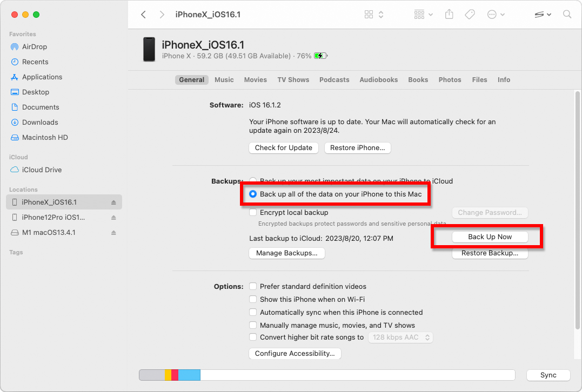Click Restore iPhone... button
Image resolution: width=582 pixels, height=392 pixels.
click(x=357, y=147)
